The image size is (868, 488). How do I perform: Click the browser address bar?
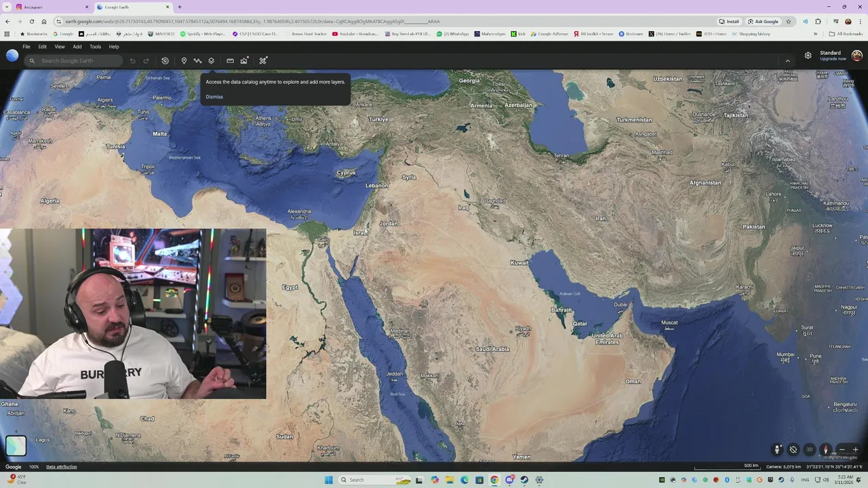380,21
